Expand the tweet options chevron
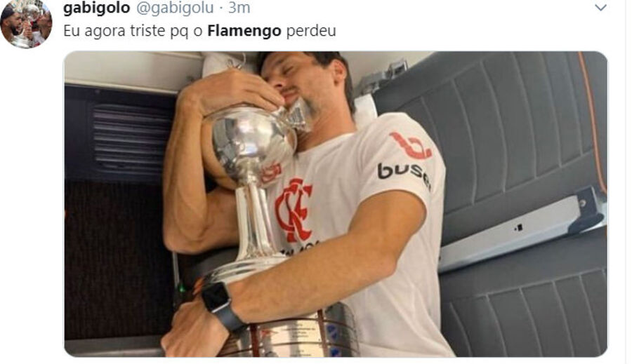The height and width of the screenshot is (364, 639). tap(601, 8)
